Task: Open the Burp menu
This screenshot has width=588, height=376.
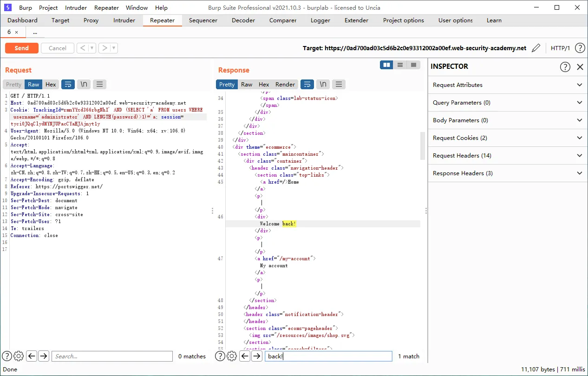Action: [x=26, y=7]
